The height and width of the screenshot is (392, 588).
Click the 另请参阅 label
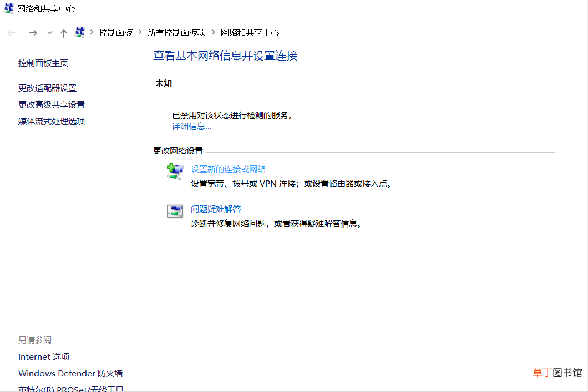click(35, 340)
